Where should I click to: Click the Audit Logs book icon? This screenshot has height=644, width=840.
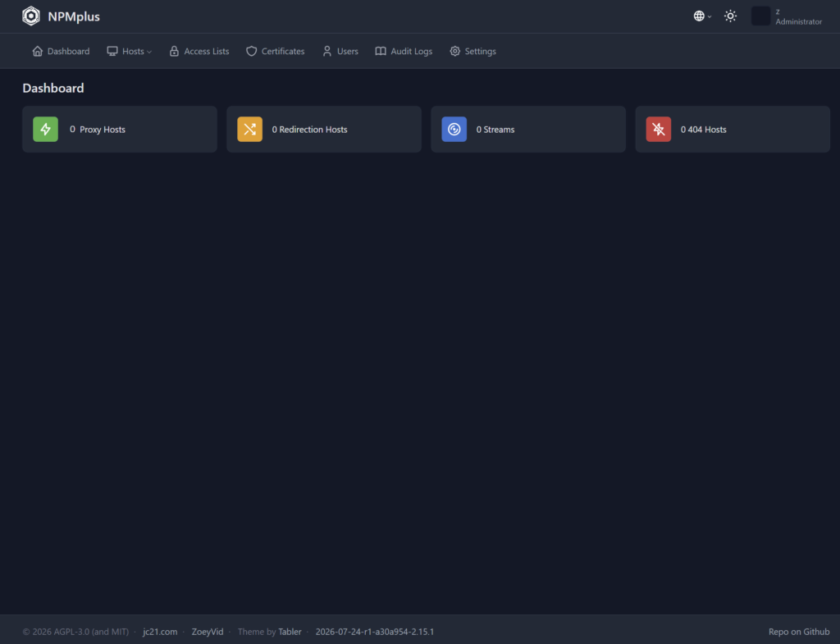click(381, 51)
